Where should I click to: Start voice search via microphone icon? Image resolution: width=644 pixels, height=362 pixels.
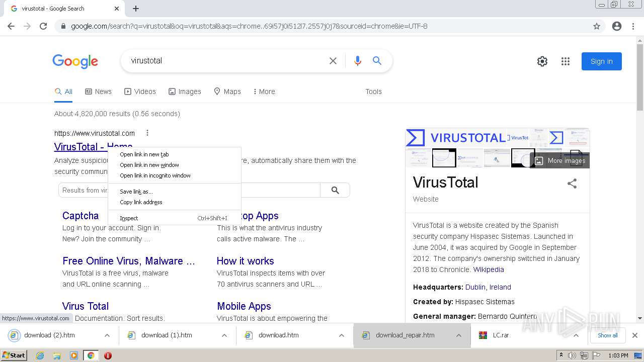tap(358, 61)
